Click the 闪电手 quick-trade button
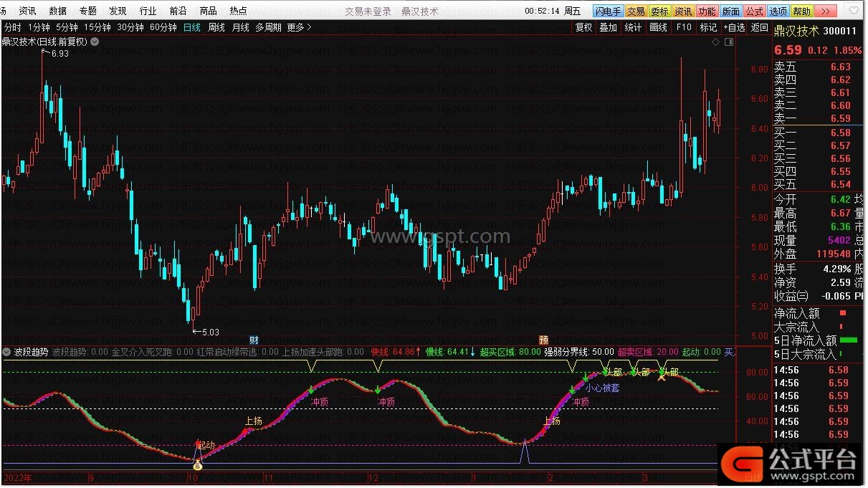The width and height of the screenshot is (868, 488). [608, 11]
